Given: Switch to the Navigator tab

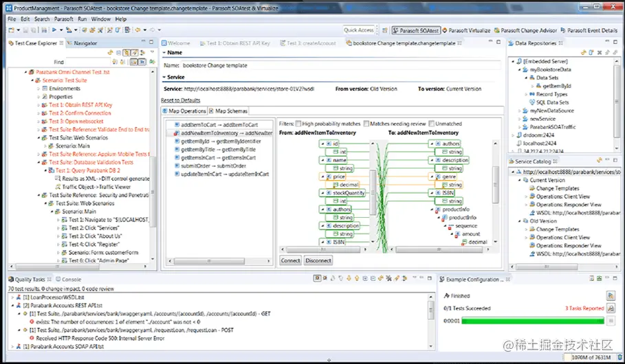Looking at the screenshot, I should [82, 43].
